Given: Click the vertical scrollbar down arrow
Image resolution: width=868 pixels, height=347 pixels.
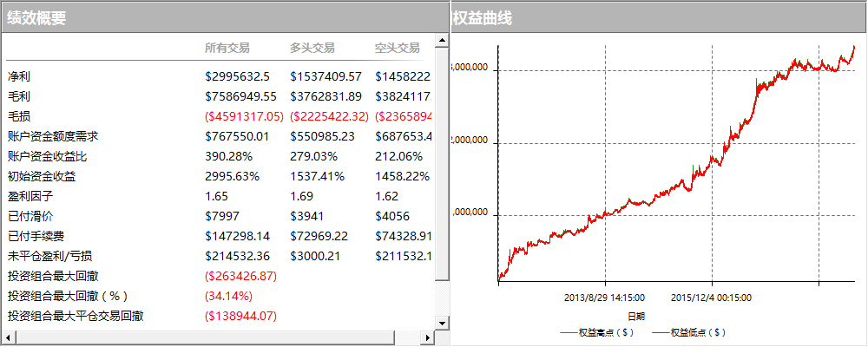Looking at the screenshot, I should tap(442, 323).
